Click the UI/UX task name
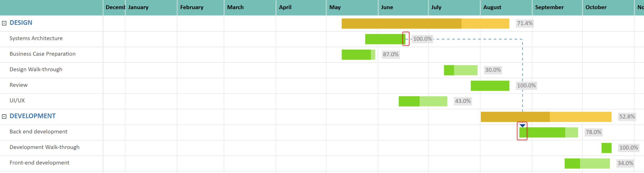The image size is (644, 173). (17, 101)
